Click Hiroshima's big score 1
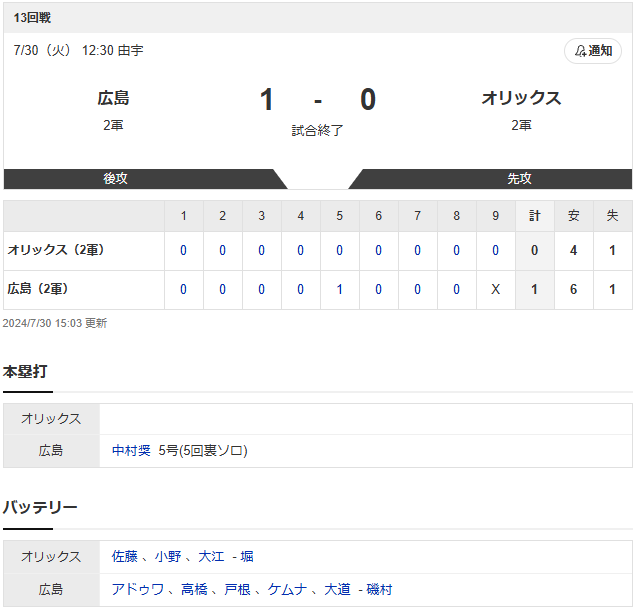 click(x=266, y=99)
